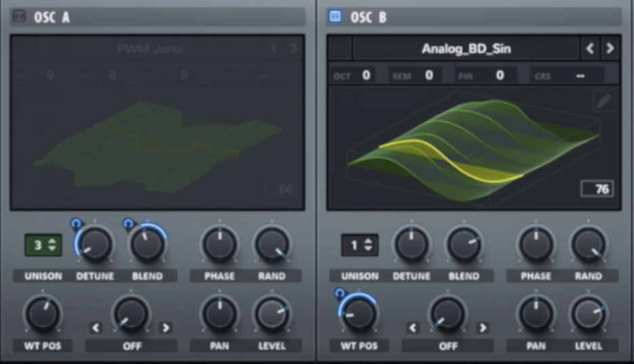Click OSC B Detune knob

coord(412,245)
